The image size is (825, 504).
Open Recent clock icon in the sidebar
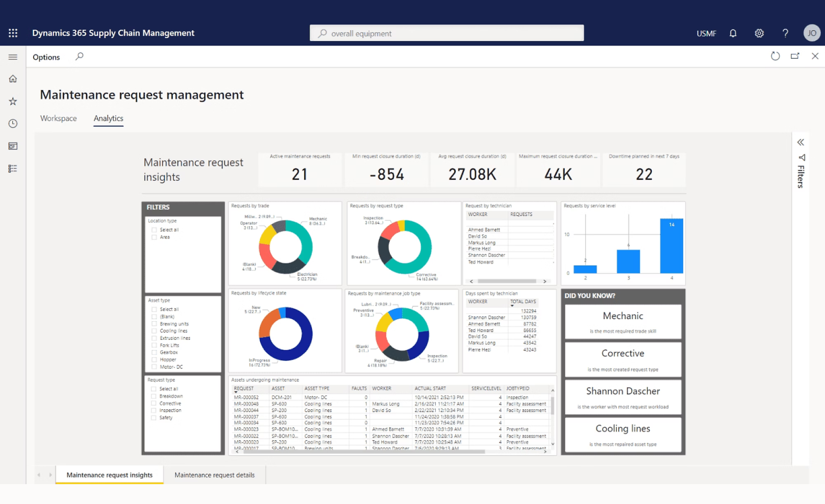tap(13, 124)
